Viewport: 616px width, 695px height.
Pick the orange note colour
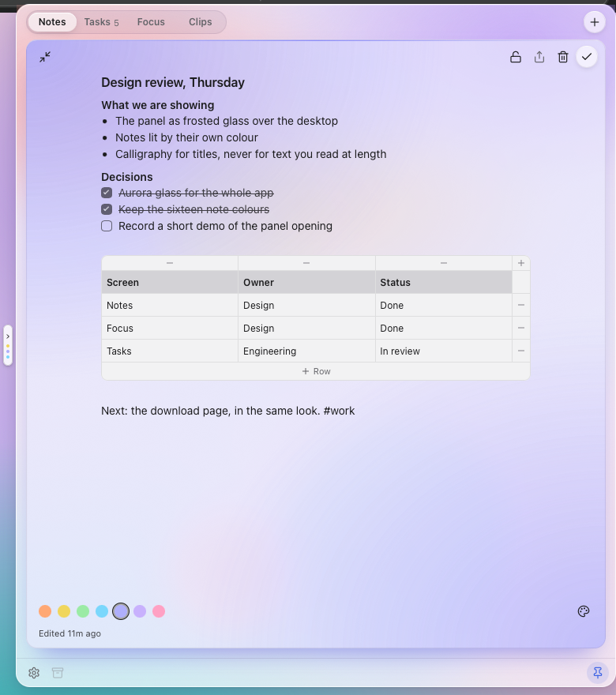point(45,611)
